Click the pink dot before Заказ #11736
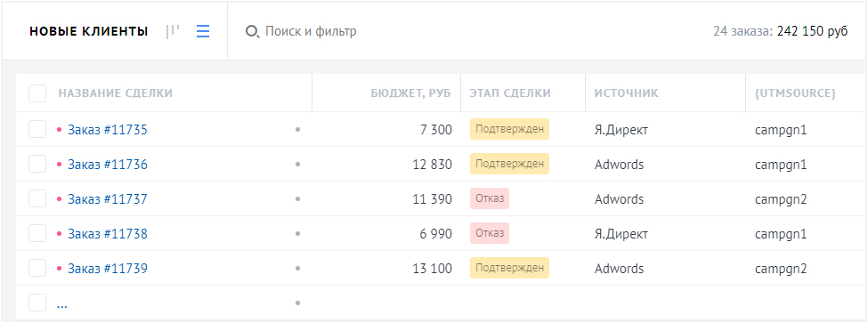The height and width of the screenshot is (323, 868). (60, 165)
